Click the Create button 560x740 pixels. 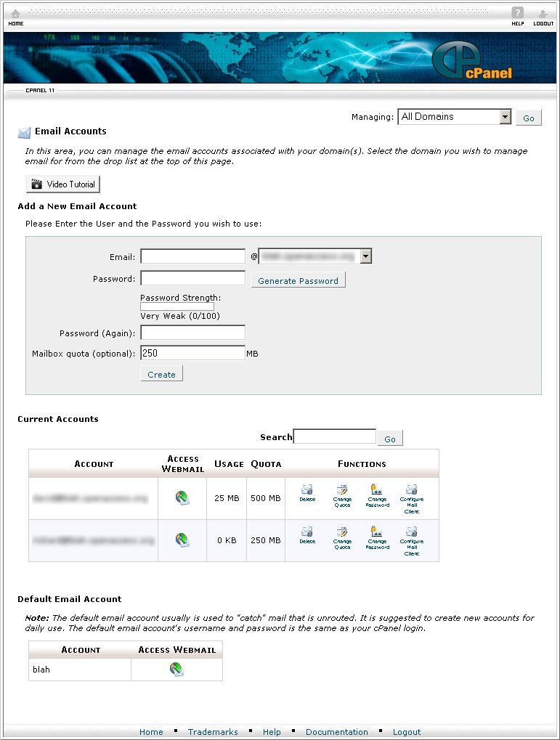pyautogui.click(x=161, y=374)
